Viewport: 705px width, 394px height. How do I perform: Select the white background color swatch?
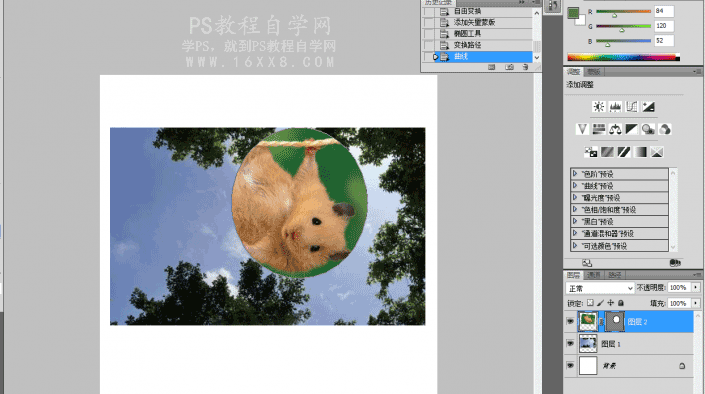(581, 21)
